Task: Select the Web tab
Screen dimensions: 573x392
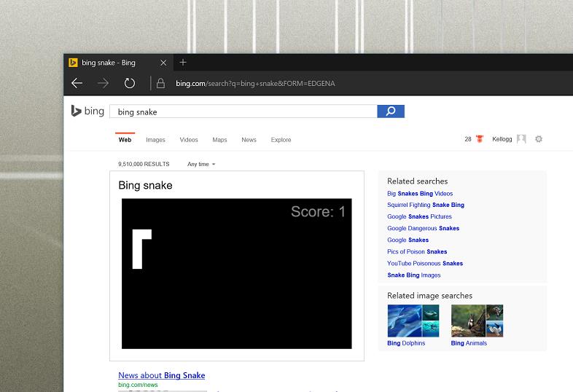Action: coord(125,140)
